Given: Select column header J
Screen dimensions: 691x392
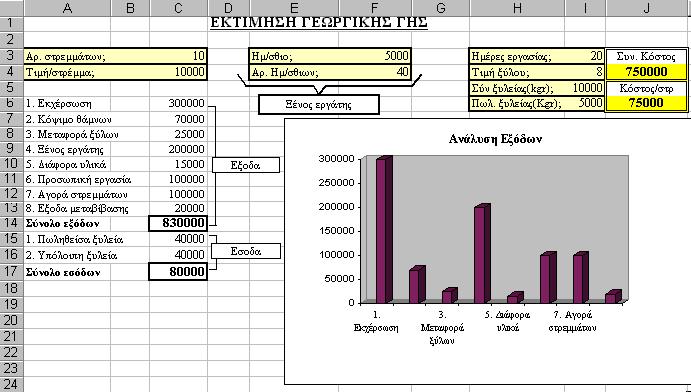Looking at the screenshot, I should tap(646, 7).
